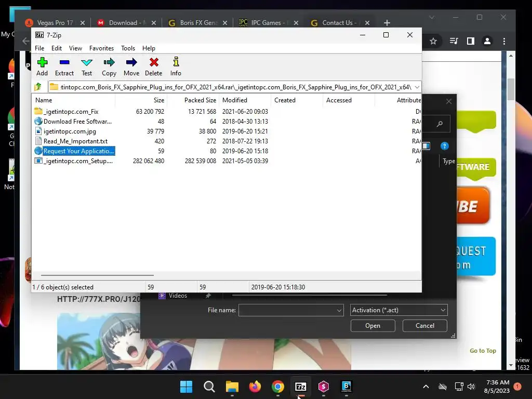This screenshot has height=399, width=532.
Task: Open the Chrome three-dot menu
Action: 504,42
